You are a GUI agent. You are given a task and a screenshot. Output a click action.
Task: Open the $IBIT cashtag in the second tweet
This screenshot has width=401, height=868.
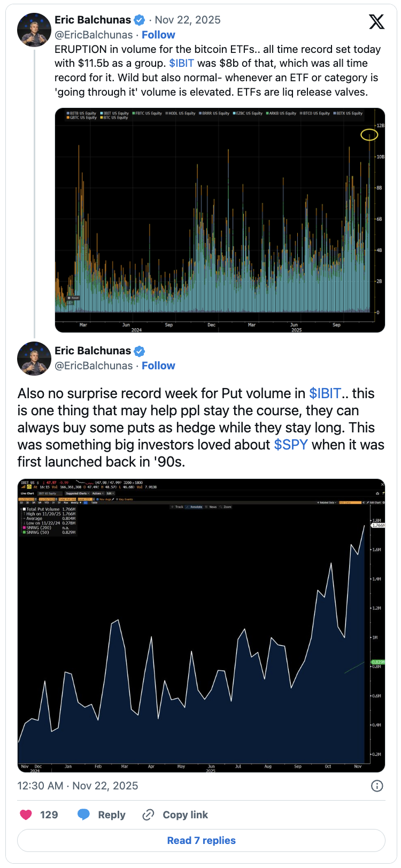325,393
